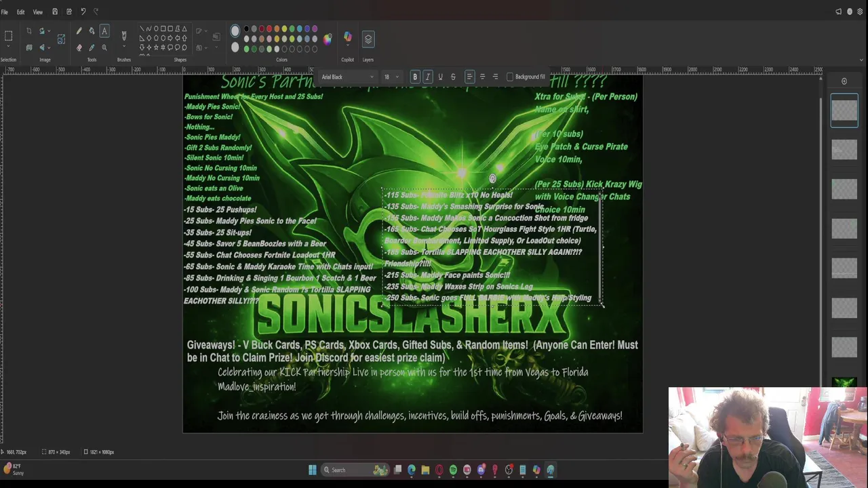
Task: Open Microsoft Edge from the taskbar
Action: pyautogui.click(x=412, y=470)
